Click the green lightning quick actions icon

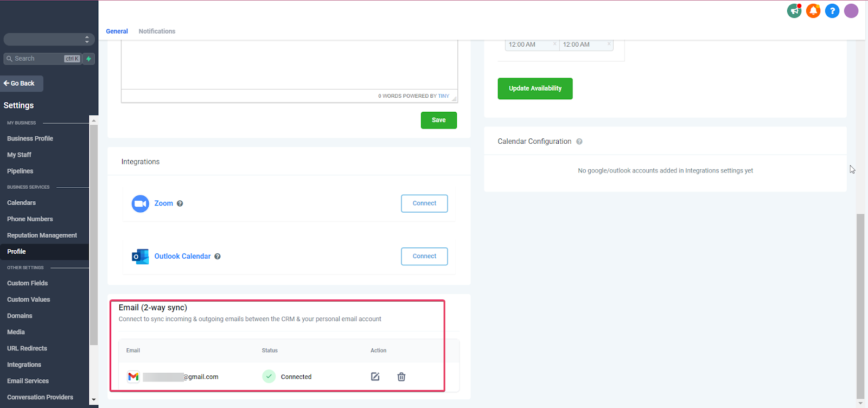coord(89,59)
